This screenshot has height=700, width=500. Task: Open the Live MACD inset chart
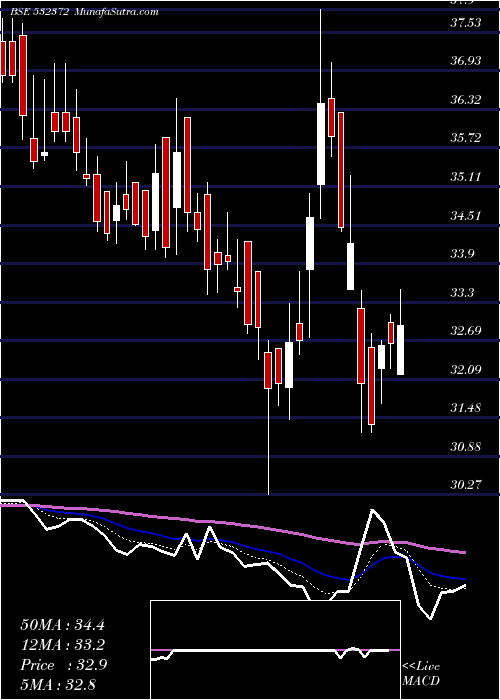[275, 650]
